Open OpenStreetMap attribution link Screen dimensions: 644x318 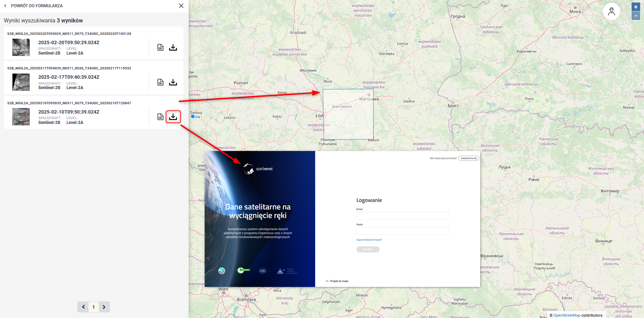(x=567, y=315)
